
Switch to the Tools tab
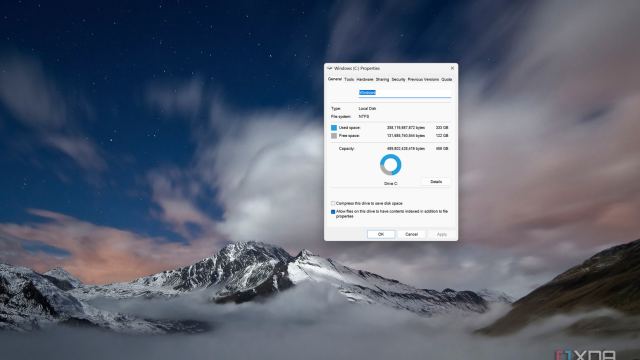tap(349, 80)
